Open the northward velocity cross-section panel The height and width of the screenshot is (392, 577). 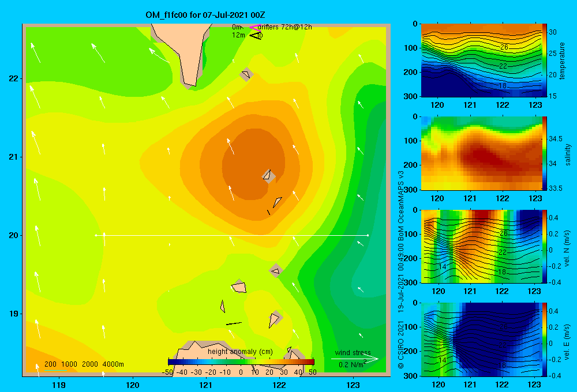pyautogui.click(x=481, y=246)
